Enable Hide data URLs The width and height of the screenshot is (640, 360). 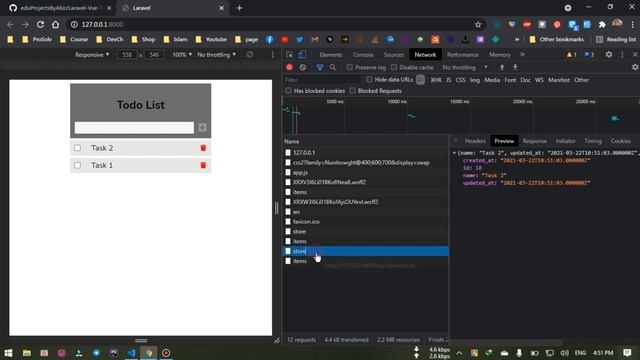click(x=369, y=80)
